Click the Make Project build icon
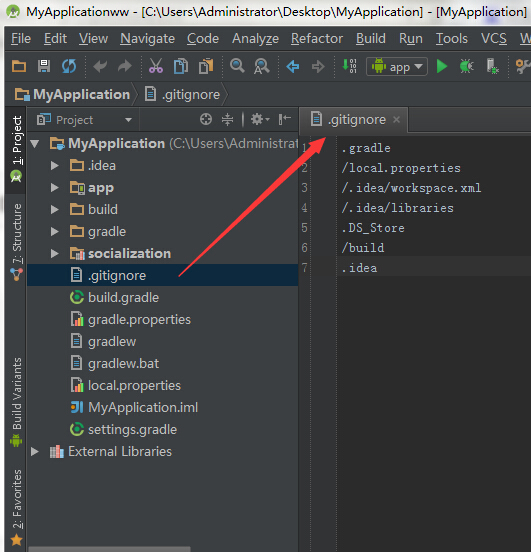Screen dimensions: 531x552 [x=349, y=66]
